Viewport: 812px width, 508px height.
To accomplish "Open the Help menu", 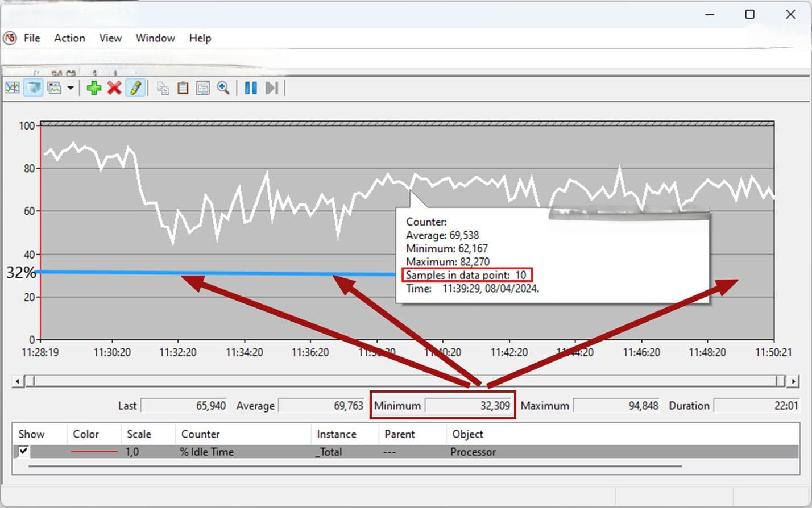I will click(x=200, y=38).
